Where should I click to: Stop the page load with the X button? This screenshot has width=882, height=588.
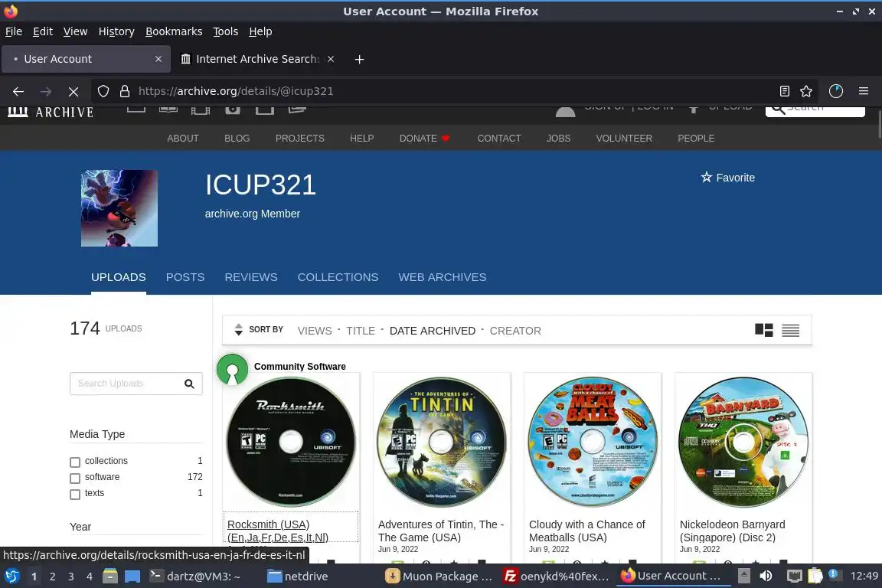tap(73, 91)
